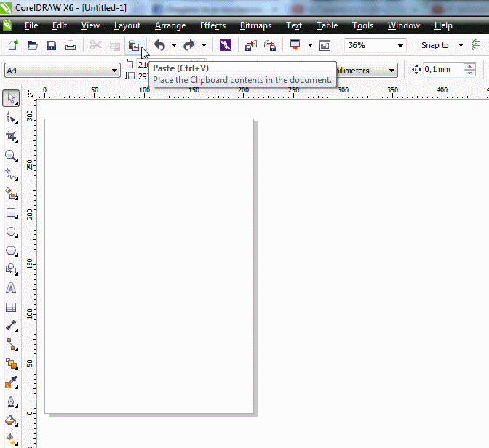Choose the Zoom tool magnifier
The width and height of the screenshot is (489, 448).
pyautogui.click(x=11, y=156)
